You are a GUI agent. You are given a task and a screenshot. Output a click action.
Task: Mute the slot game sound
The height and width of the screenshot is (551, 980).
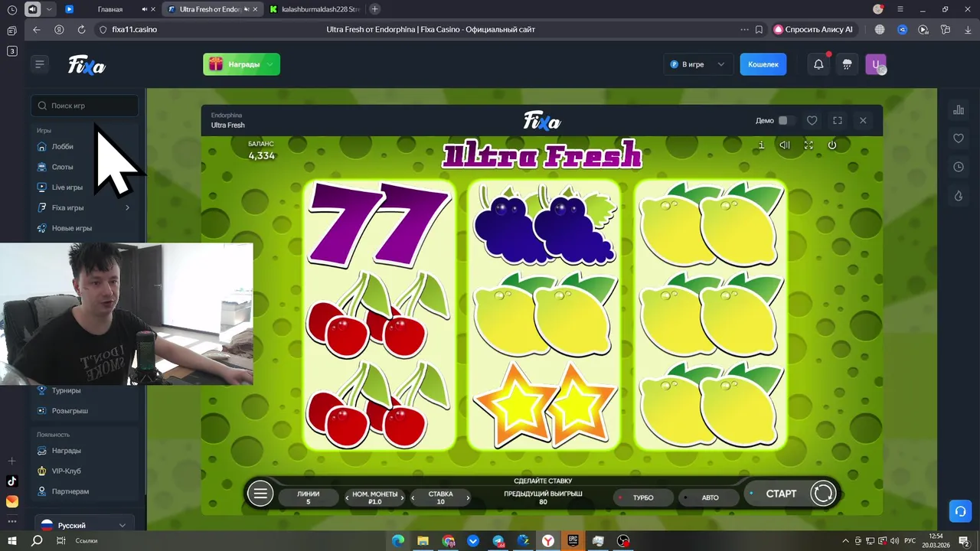tap(785, 145)
